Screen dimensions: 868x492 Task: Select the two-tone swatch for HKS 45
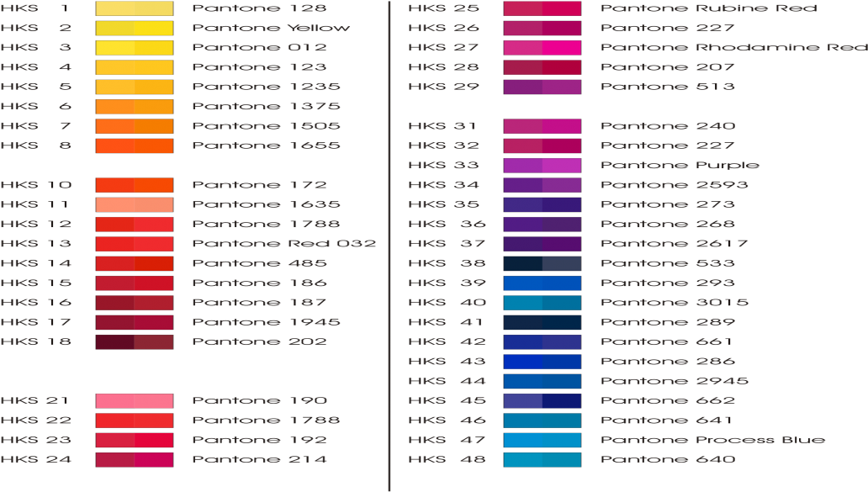coord(542,400)
